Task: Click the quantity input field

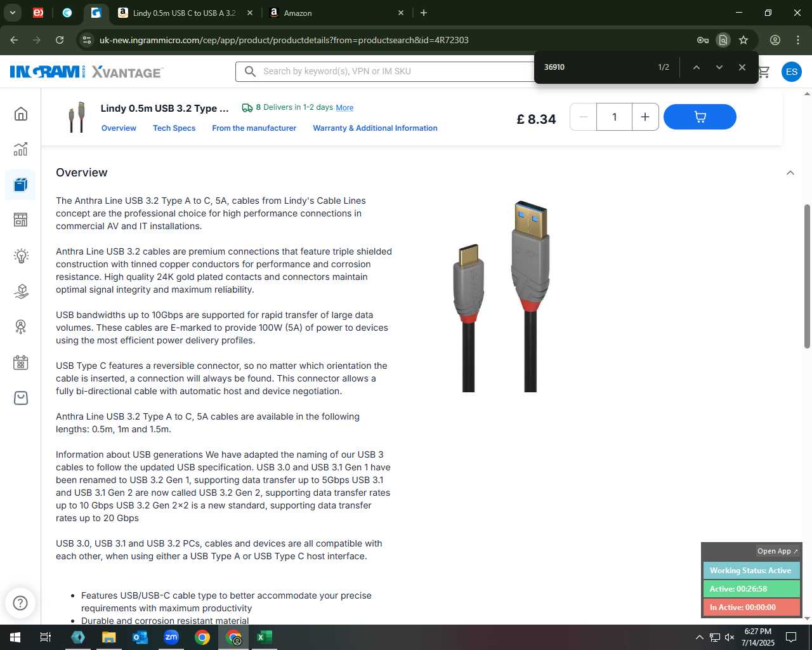Action: [x=614, y=117]
